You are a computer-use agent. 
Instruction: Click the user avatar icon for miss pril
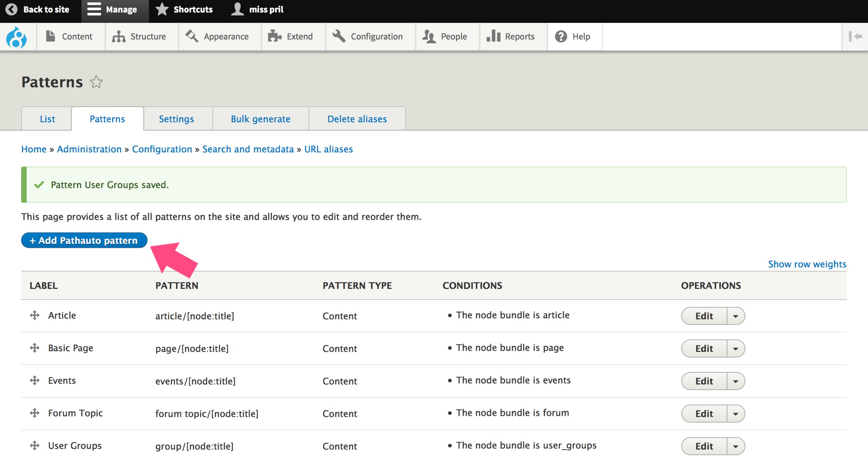237,9
